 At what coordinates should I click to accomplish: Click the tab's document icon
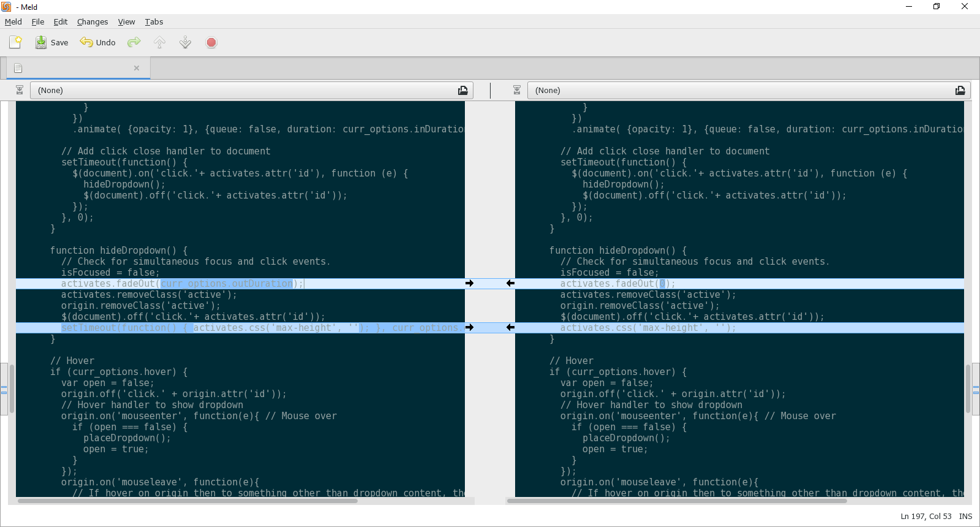[x=18, y=68]
